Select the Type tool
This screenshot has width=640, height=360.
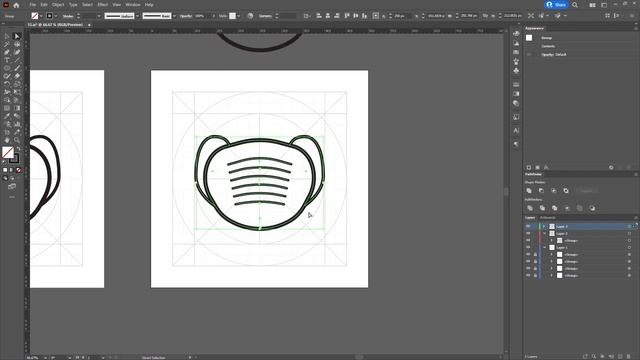[7, 60]
